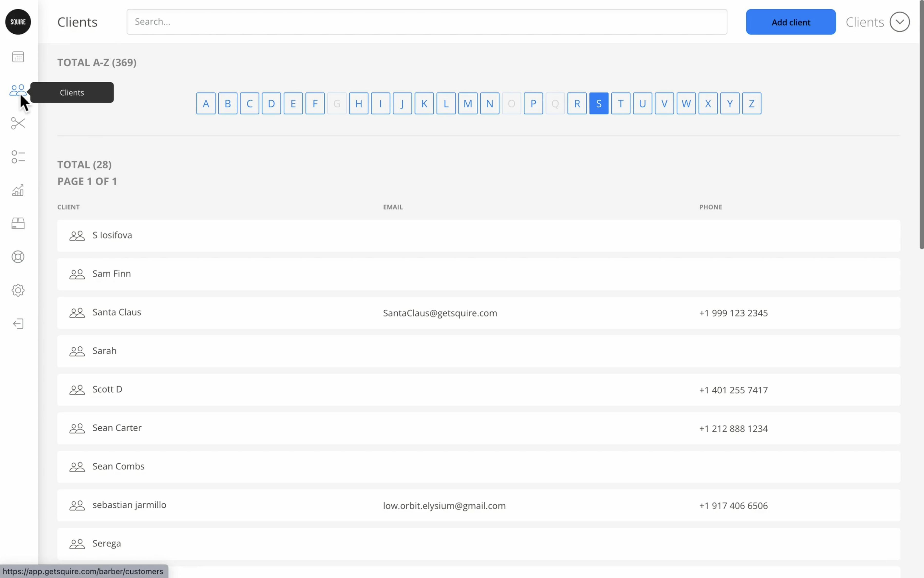Click the list icon in sidebar
Screen dimensions: 924x578
(x=18, y=157)
